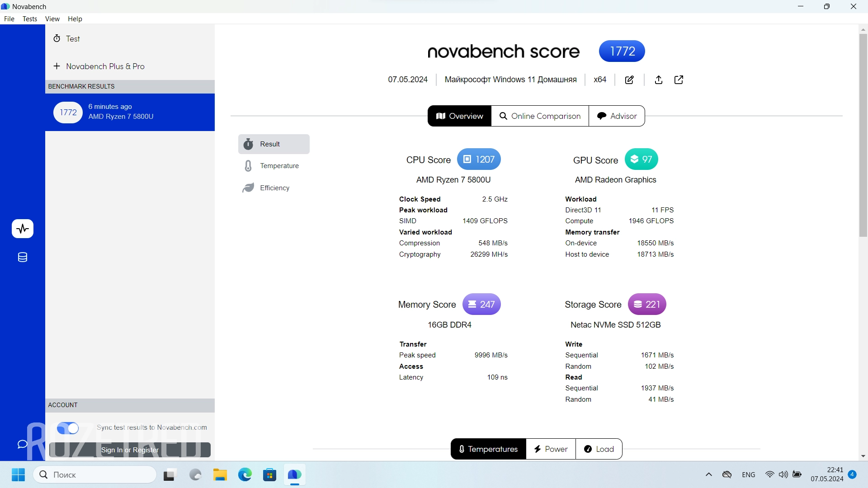Open the Tests menu
The width and height of the screenshot is (868, 488).
(x=30, y=19)
